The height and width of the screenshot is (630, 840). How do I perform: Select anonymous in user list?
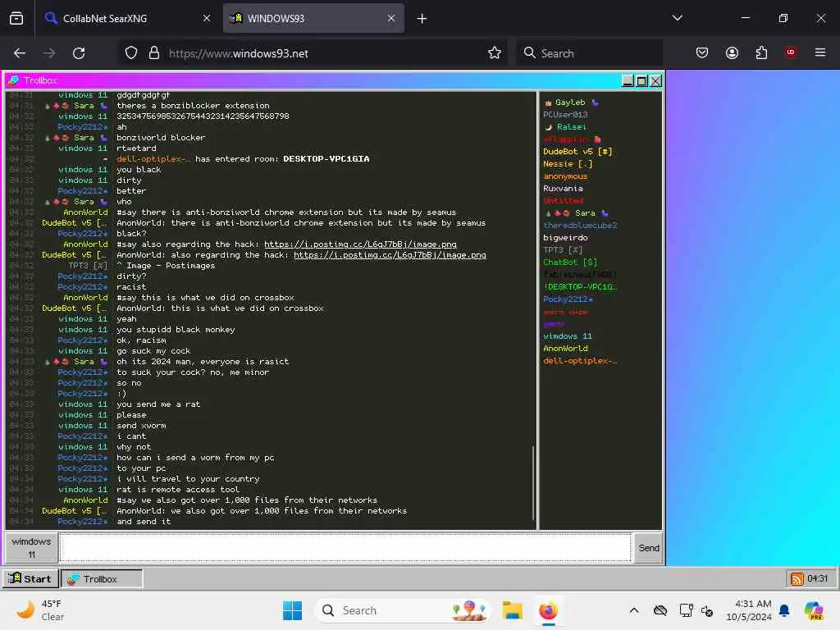coord(565,176)
